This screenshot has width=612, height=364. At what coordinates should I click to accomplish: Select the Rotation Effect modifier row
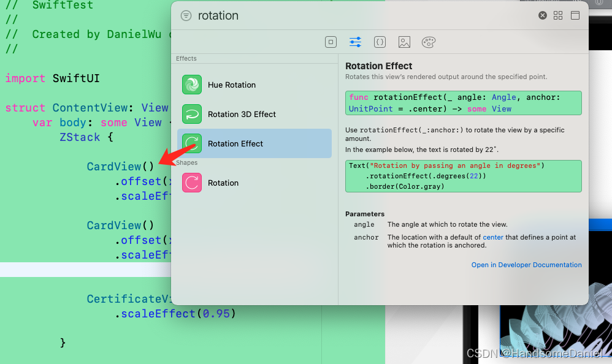254,143
